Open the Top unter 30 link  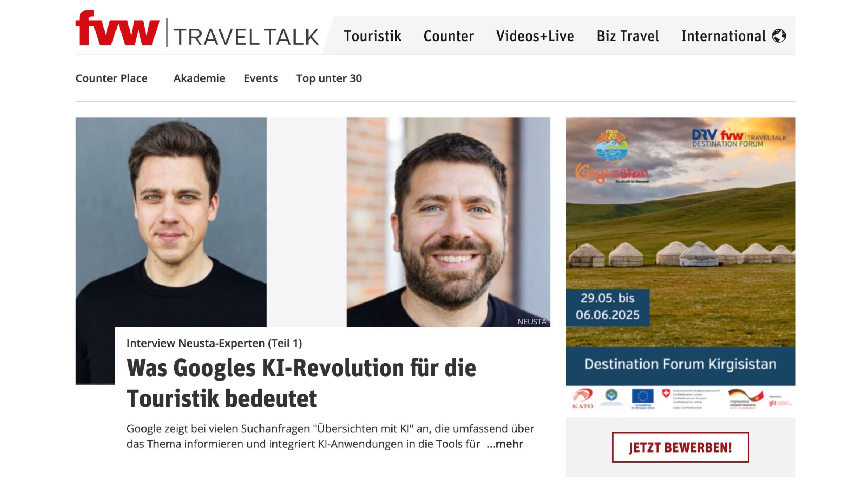point(329,78)
